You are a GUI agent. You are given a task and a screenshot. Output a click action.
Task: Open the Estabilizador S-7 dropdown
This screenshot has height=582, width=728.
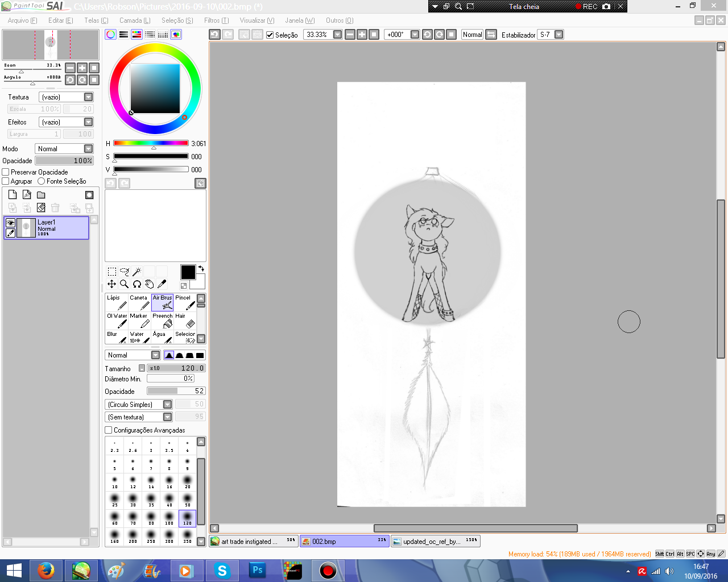[x=559, y=35]
